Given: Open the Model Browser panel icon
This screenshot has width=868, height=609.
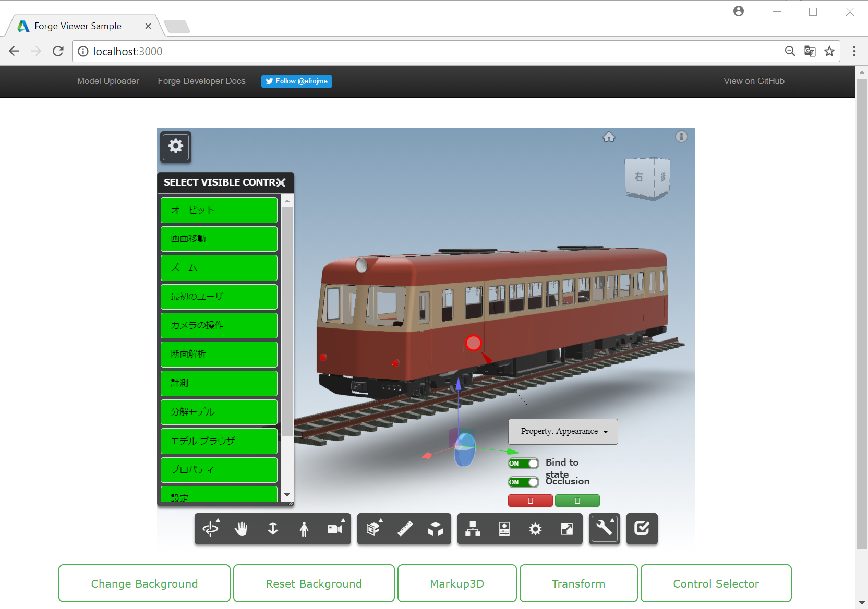Looking at the screenshot, I should click(473, 529).
